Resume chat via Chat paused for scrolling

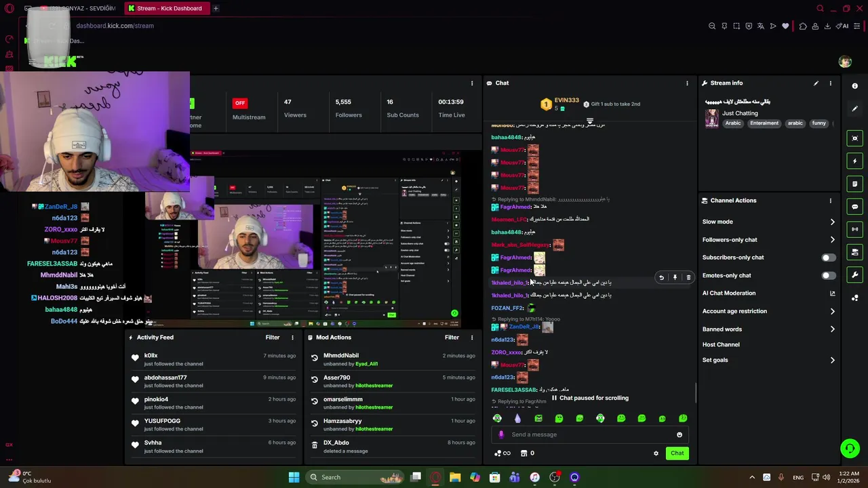tap(589, 399)
